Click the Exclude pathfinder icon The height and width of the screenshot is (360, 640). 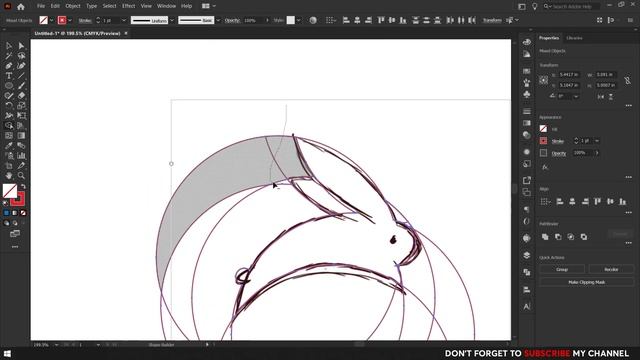(584, 237)
